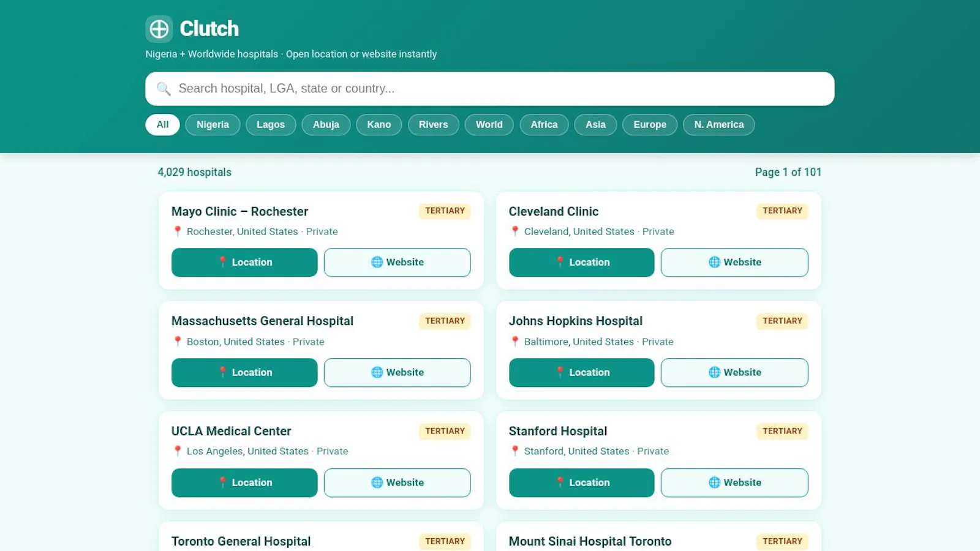Filter hospitals by Rivers
Image resolution: width=980 pixels, height=551 pixels.
click(x=433, y=124)
